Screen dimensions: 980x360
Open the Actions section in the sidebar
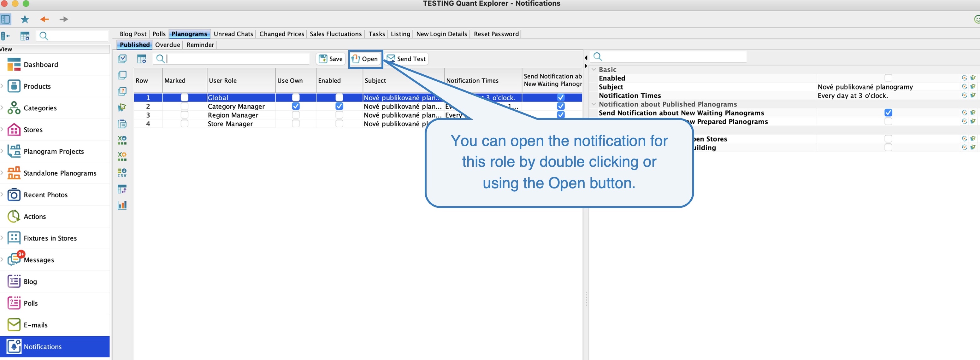pyautogui.click(x=55, y=216)
